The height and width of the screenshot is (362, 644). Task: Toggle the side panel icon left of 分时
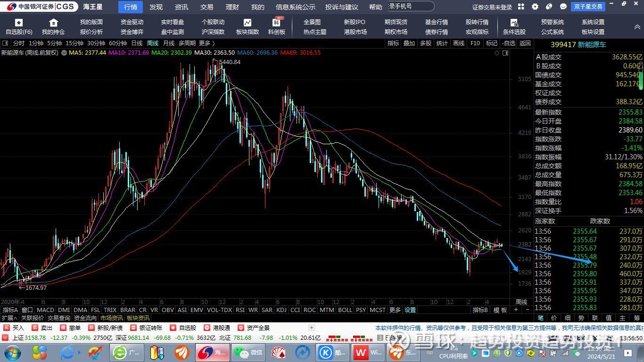pos(5,43)
